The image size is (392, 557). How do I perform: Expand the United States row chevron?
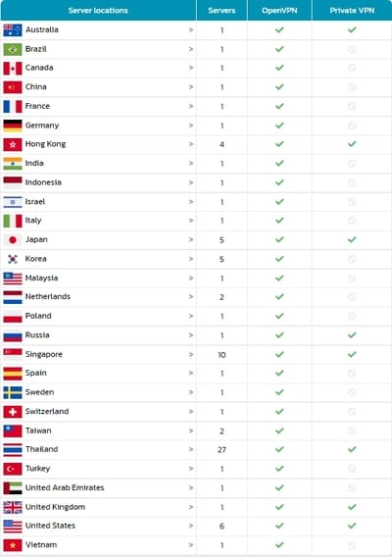(191, 526)
